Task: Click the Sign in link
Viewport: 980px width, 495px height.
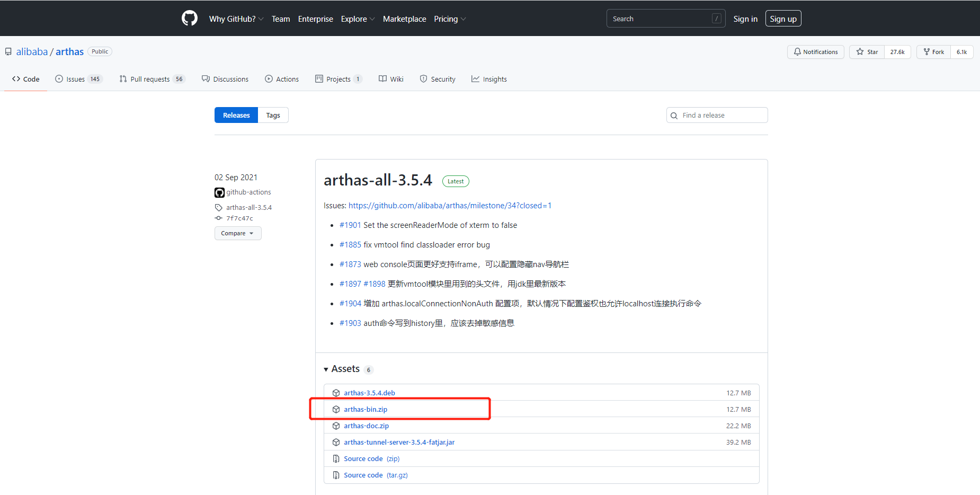Action: point(745,19)
